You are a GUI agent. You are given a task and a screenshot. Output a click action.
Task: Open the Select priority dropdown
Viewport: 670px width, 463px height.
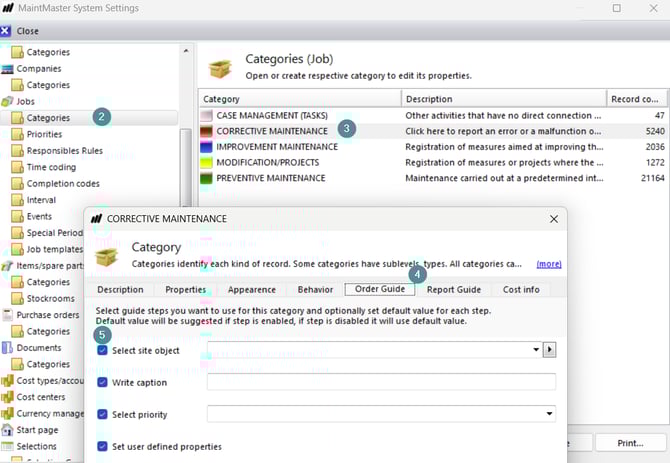click(549, 414)
